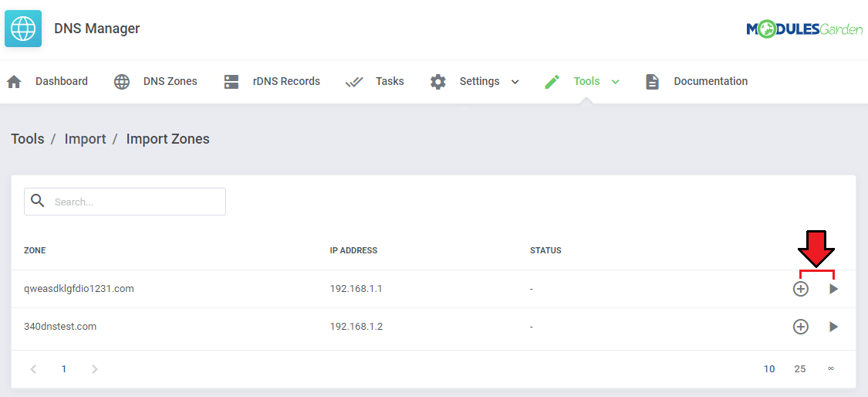
Task: Click play icon for qweasdklgfdio1231.com zone
Action: click(833, 289)
